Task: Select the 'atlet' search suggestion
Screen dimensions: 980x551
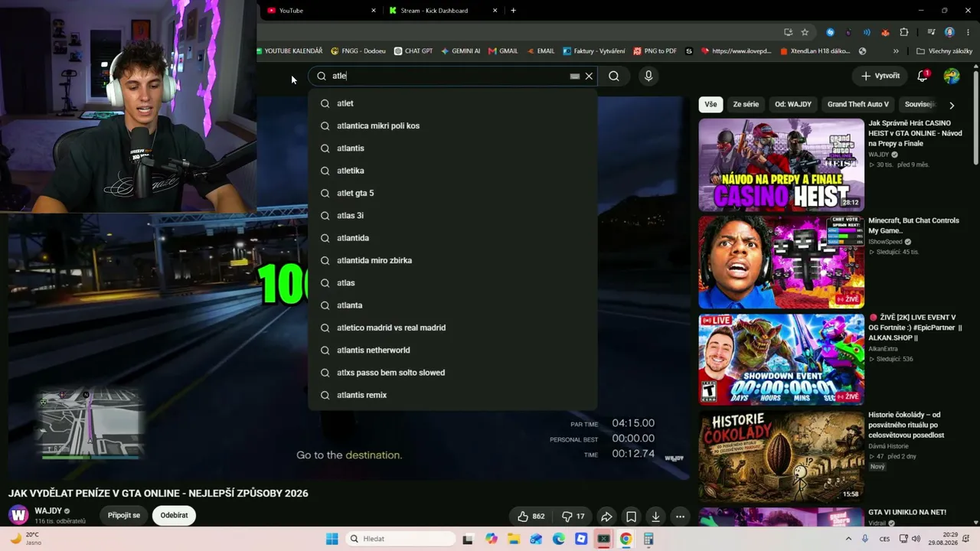Action: coord(452,103)
